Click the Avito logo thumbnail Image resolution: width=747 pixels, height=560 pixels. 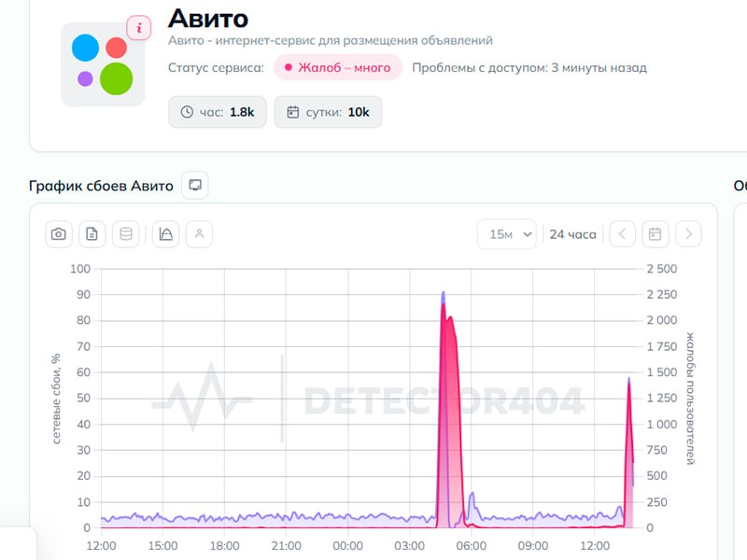pos(103,64)
